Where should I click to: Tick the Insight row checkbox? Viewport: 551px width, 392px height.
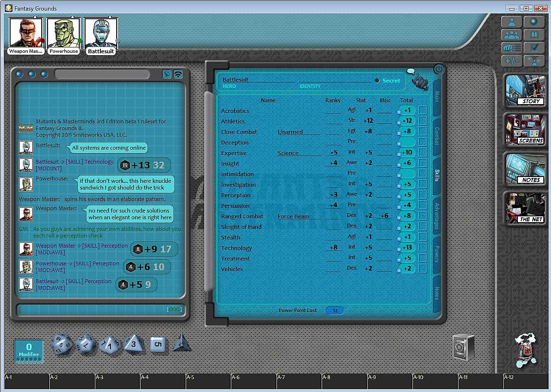tap(423, 163)
